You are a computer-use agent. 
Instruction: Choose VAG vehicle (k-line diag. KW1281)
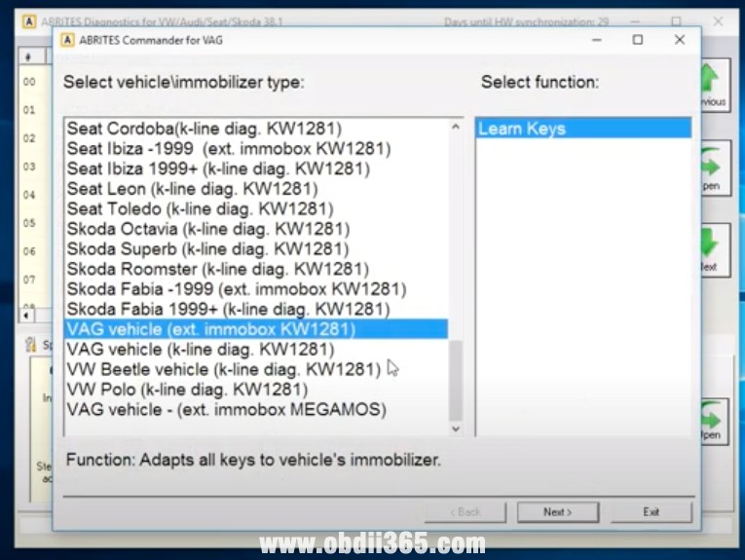pyautogui.click(x=256, y=349)
